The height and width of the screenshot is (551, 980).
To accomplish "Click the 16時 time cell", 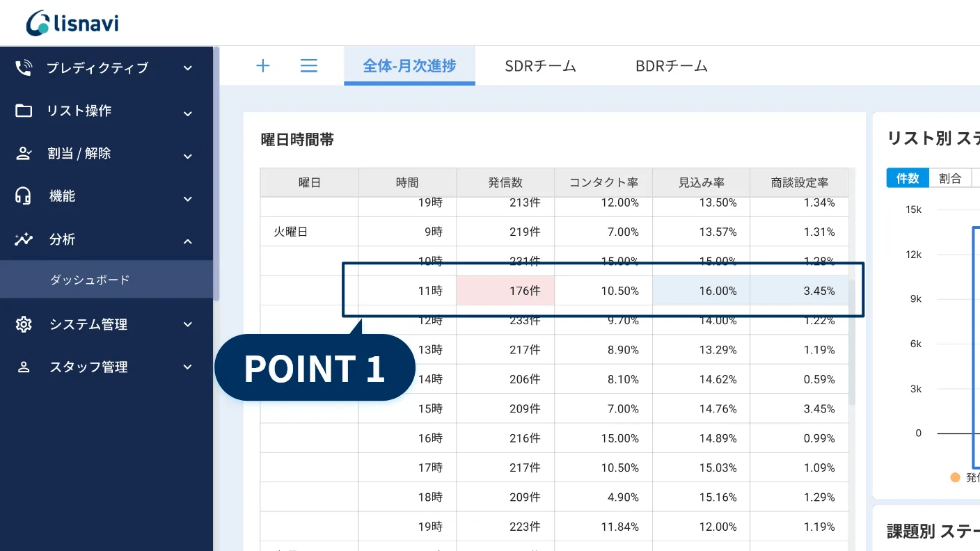I will pos(407,438).
